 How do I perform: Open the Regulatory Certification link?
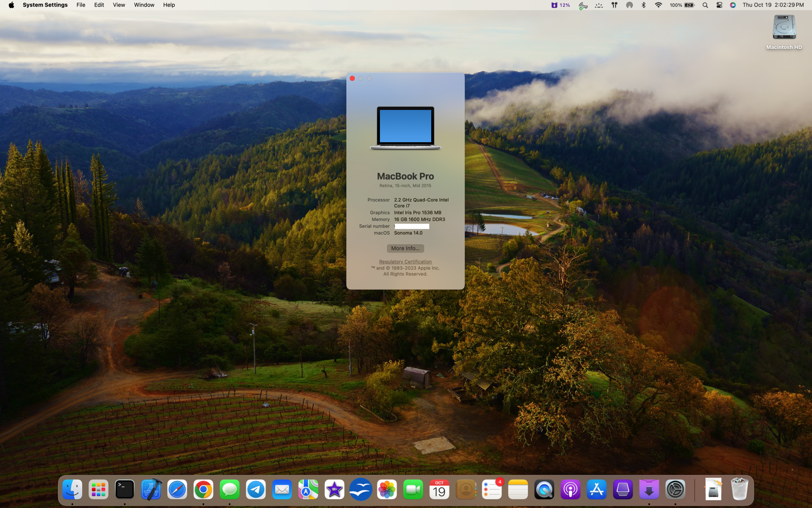[x=405, y=262]
